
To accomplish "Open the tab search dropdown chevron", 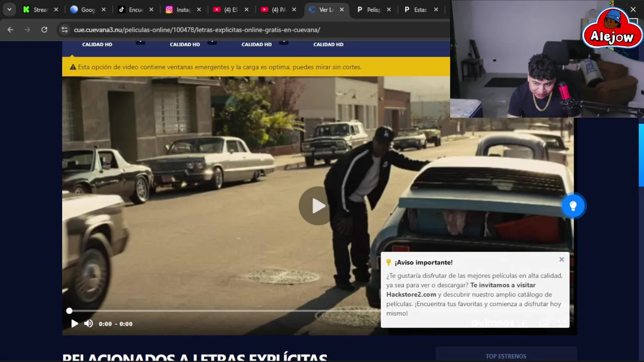I will point(9,10).
